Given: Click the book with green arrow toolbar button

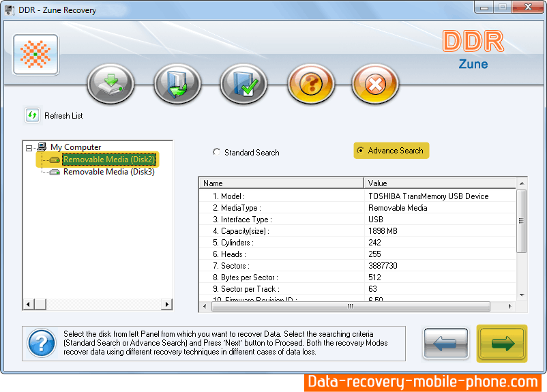Looking at the screenshot, I should (177, 84).
